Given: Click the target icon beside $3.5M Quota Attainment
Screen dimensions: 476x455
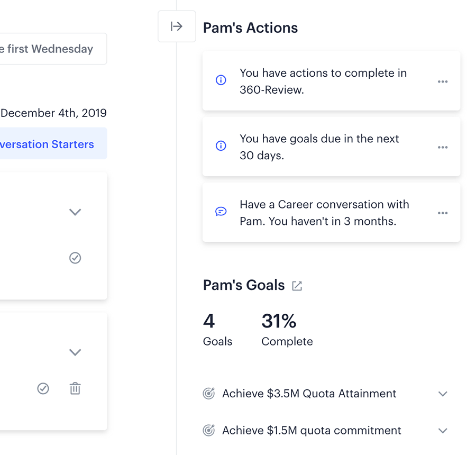Looking at the screenshot, I should tap(209, 393).
